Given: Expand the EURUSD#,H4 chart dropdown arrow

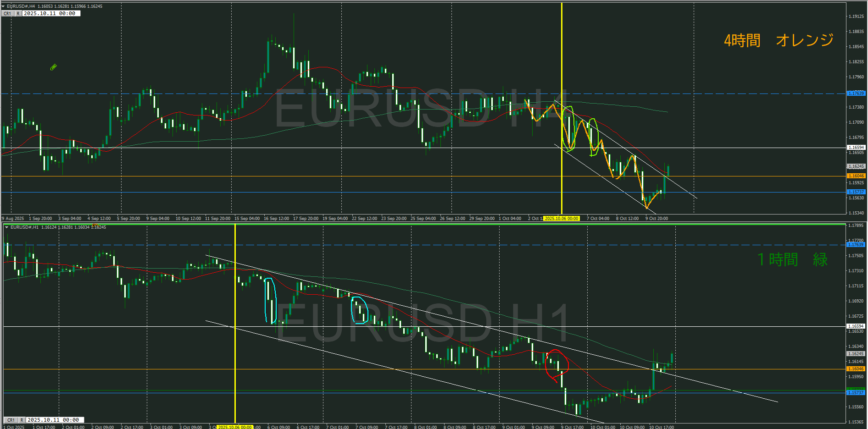Looking at the screenshot, I should [x=3, y=6].
